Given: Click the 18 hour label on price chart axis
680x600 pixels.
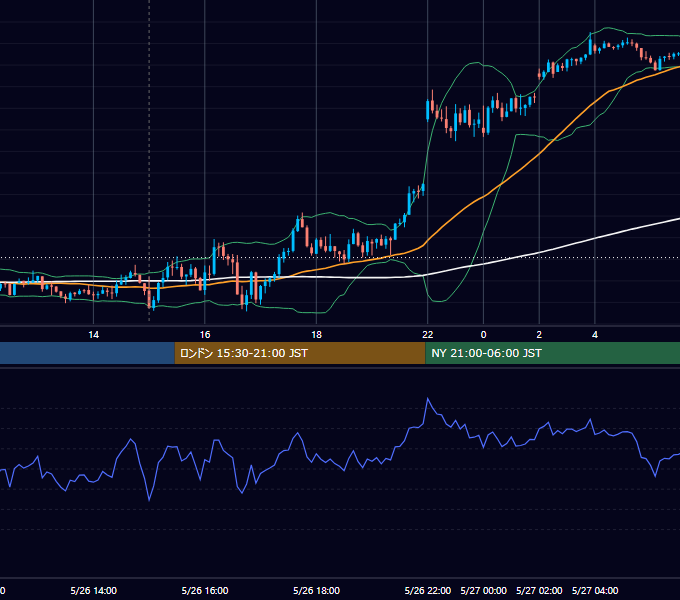Looking at the screenshot, I should (x=317, y=335).
